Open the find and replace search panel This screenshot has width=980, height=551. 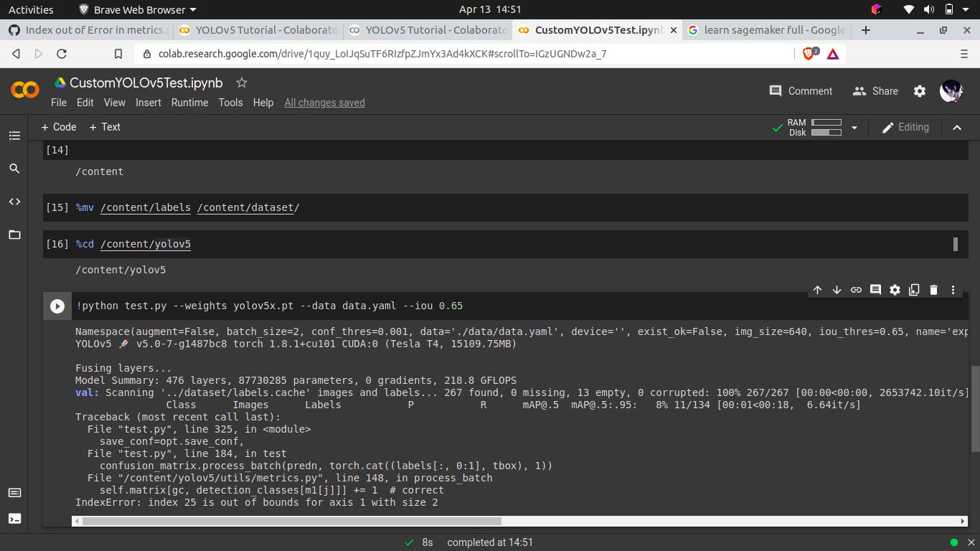(14, 169)
